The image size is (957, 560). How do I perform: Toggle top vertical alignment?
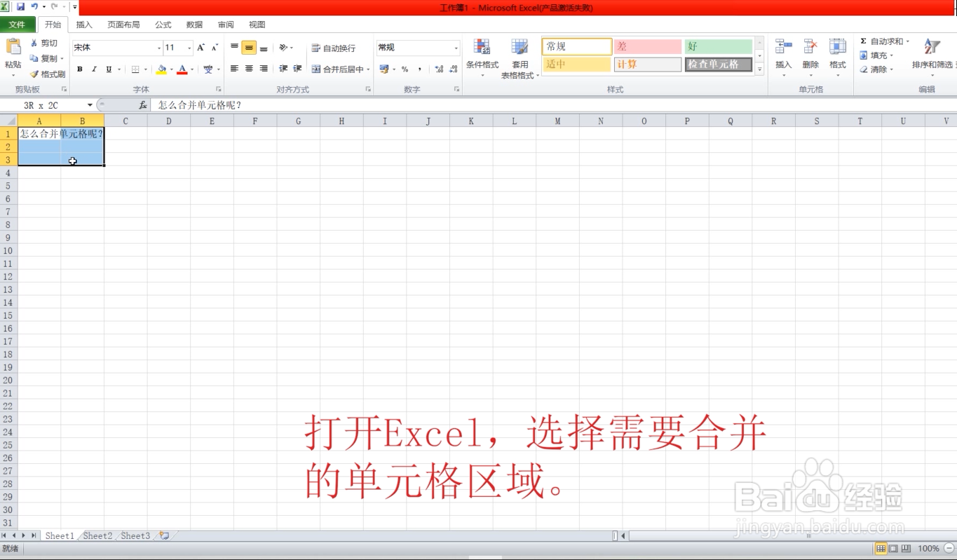point(234,48)
